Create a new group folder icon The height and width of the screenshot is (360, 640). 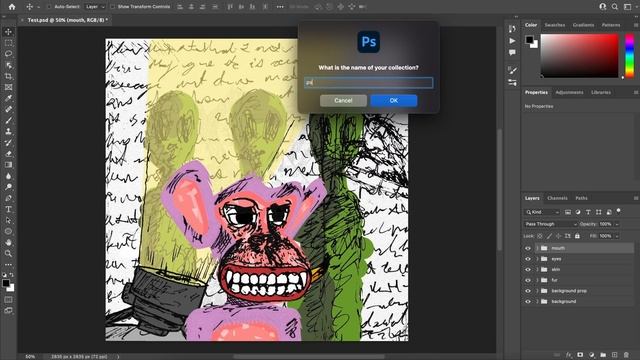[x=603, y=355]
